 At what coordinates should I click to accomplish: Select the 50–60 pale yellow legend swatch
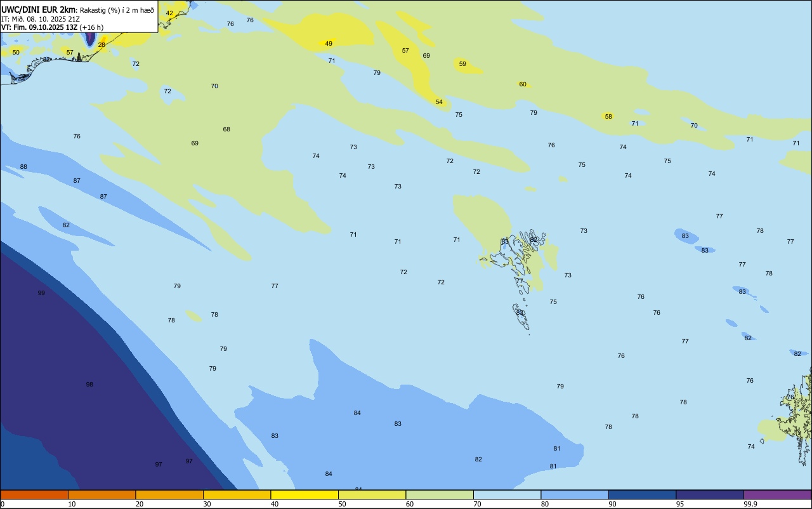[x=372, y=494]
